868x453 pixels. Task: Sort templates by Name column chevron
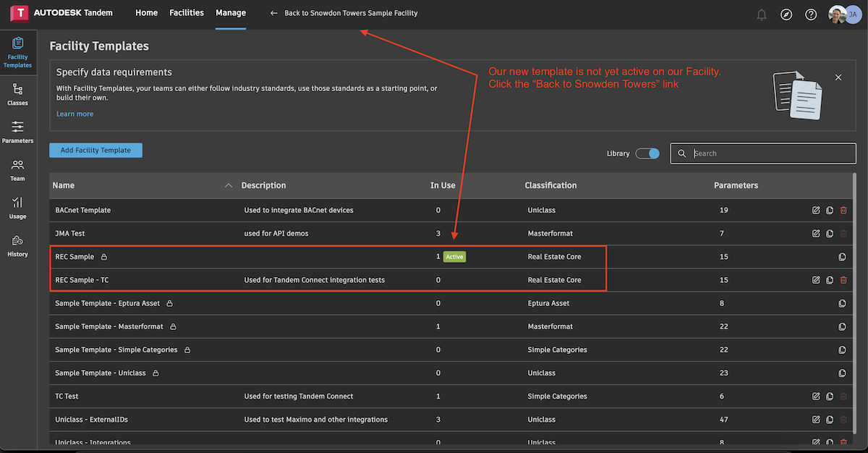click(x=229, y=186)
